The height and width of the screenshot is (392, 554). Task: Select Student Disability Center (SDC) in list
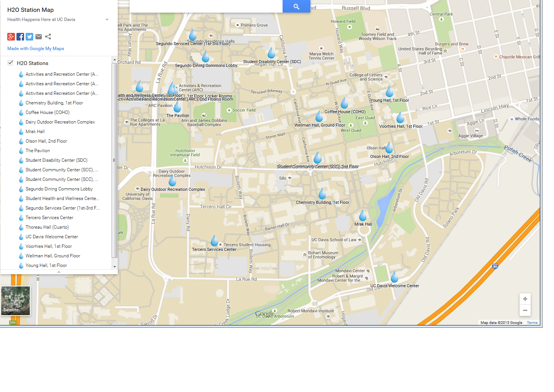tap(57, 160)
